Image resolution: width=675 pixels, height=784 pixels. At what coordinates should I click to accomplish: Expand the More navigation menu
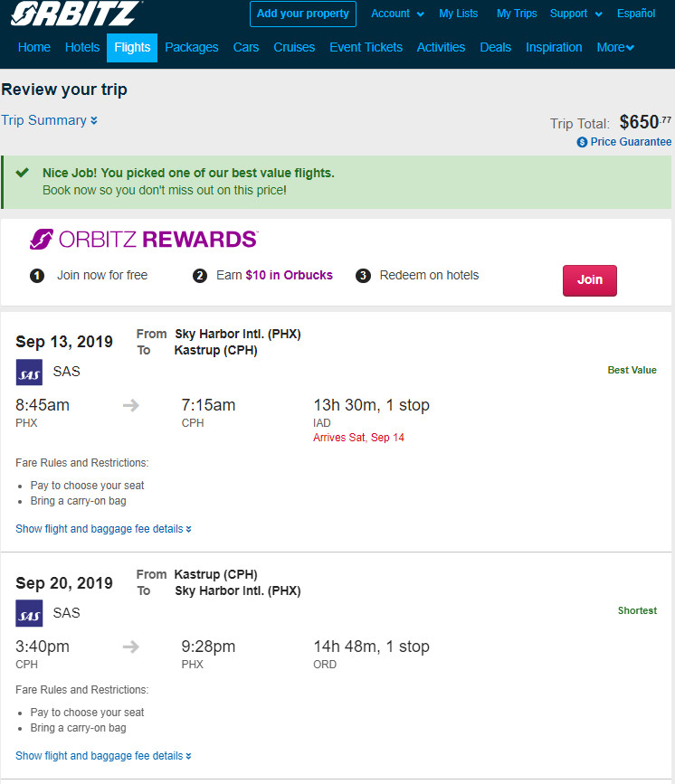coord(615,48)
